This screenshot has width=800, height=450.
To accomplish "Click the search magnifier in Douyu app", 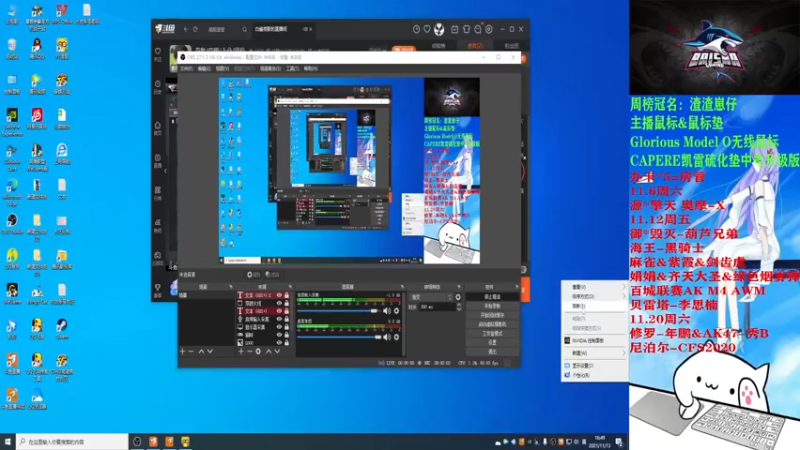I will (244, 30).
